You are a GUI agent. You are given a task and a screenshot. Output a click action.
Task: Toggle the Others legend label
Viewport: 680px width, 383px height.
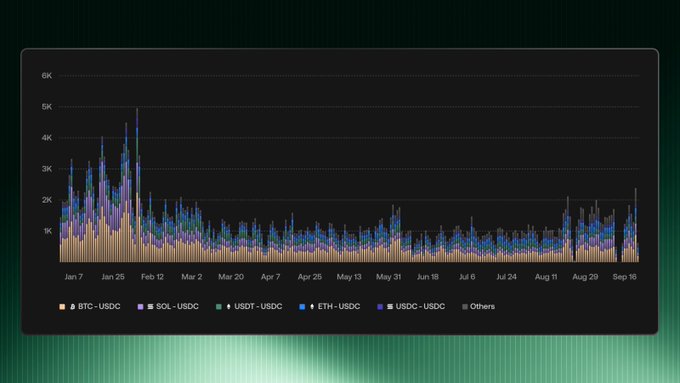pos(482,307)
